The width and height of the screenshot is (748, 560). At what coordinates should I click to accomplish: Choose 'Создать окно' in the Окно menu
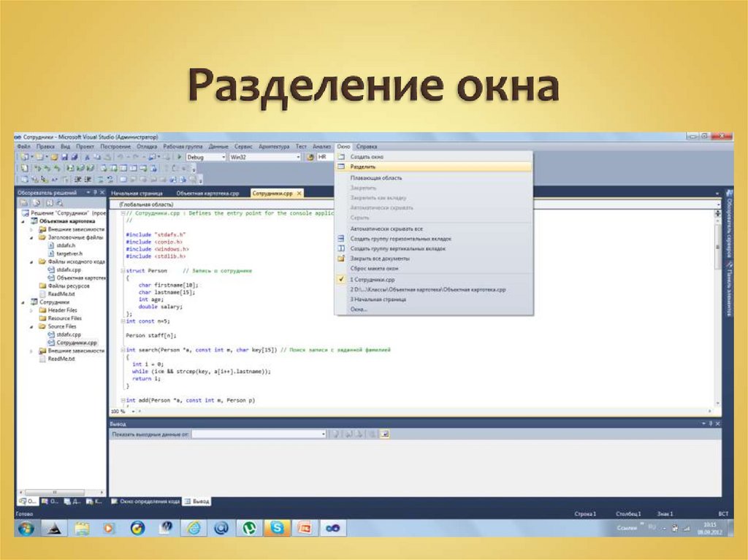click(434, 157)
